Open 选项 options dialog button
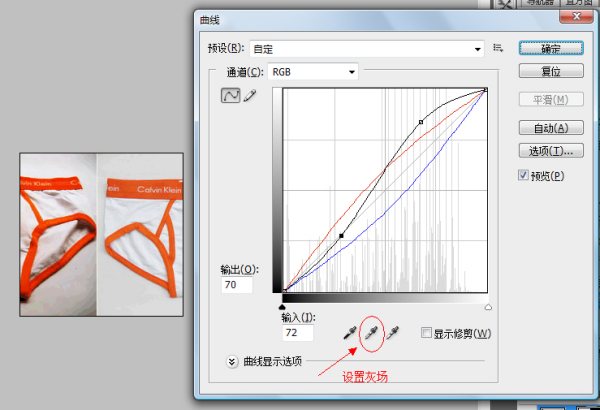The height and width of the screenshot is (410, 600). pos(551,151)
